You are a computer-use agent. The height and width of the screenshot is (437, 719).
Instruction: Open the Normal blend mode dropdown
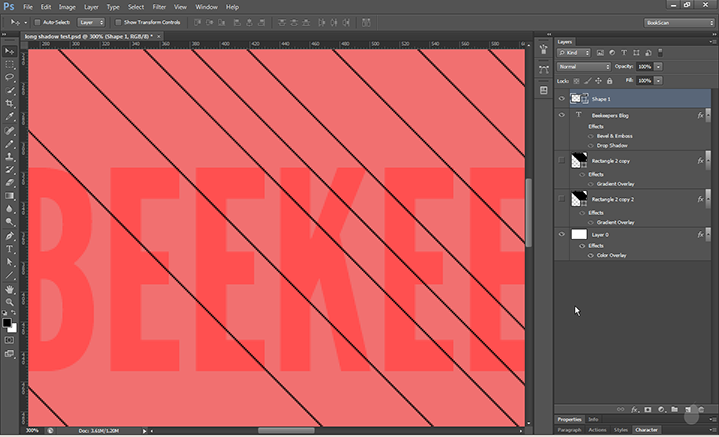[x=584, y=67]
